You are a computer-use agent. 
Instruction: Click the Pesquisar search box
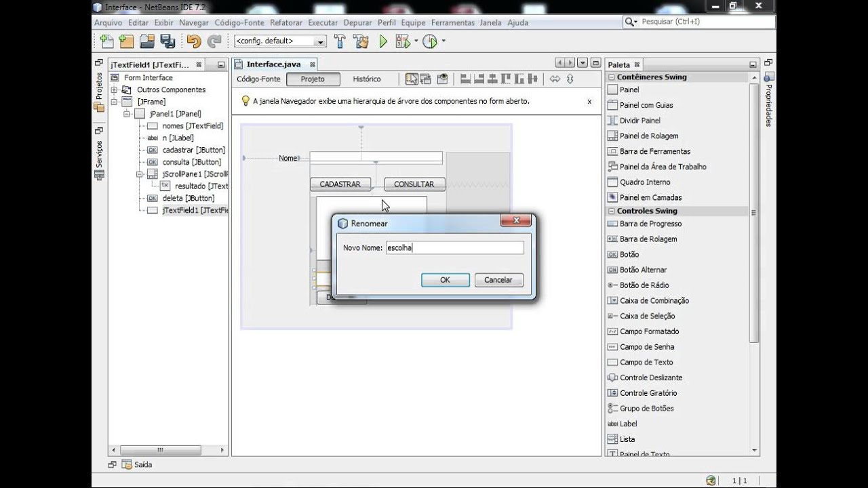[698, 22]
